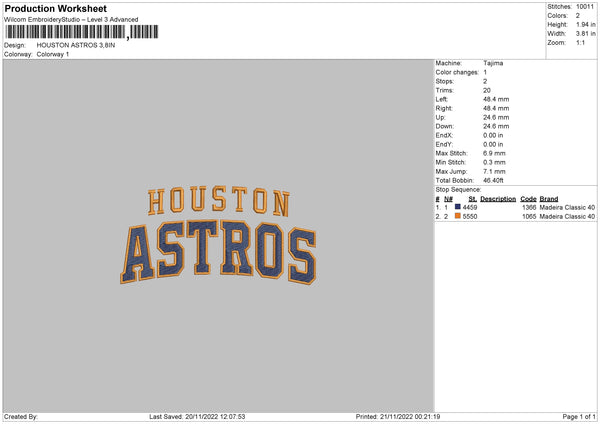600x424 pixels.
Task: Click the 'Code' column header
Action: click(528, 199)
